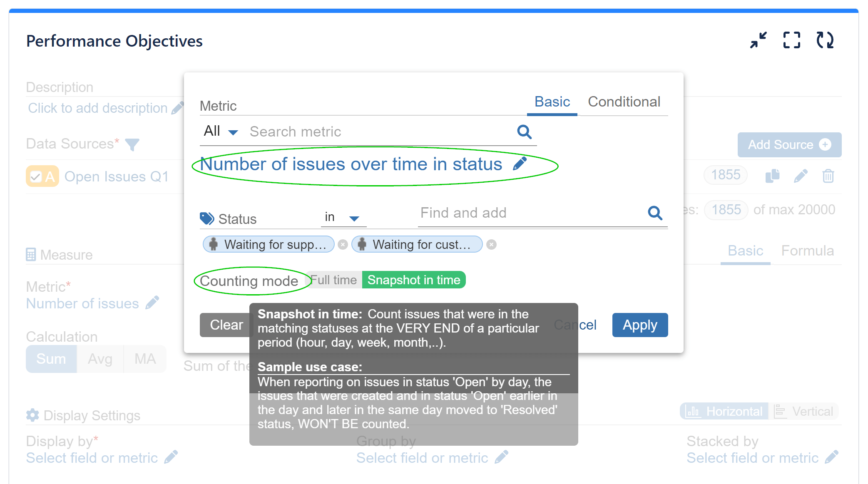Expand the gadget to fullscreen
Image resolution: width=868 pixels, height=484 pixels.
[x=791, y=40]
